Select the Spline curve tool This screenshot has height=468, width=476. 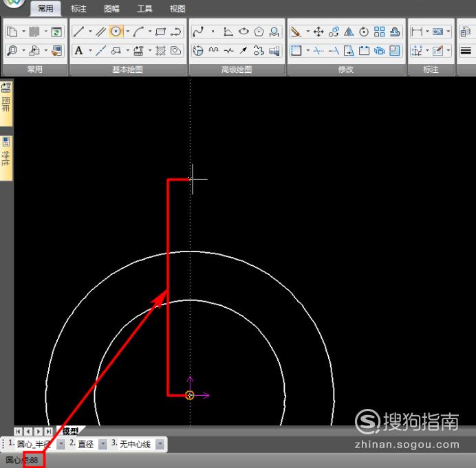(x=198, y=32)
